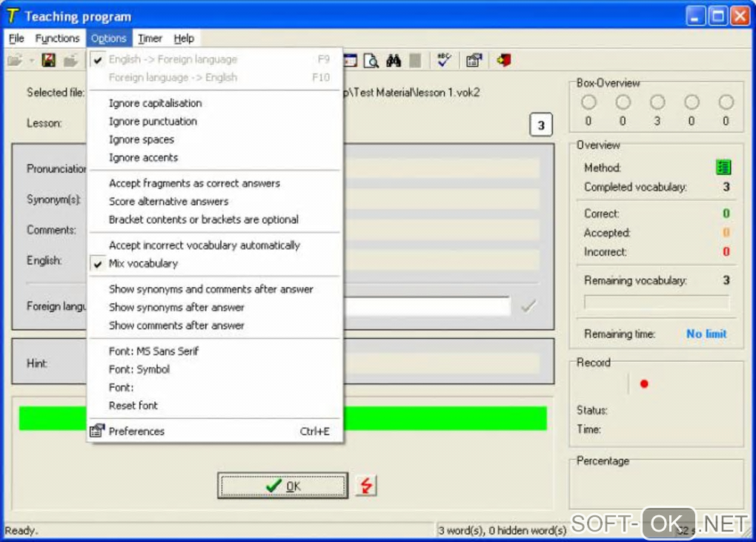Click the foreign language answer input field
Viewport: 756px width, 542px height.
(427, 305)
